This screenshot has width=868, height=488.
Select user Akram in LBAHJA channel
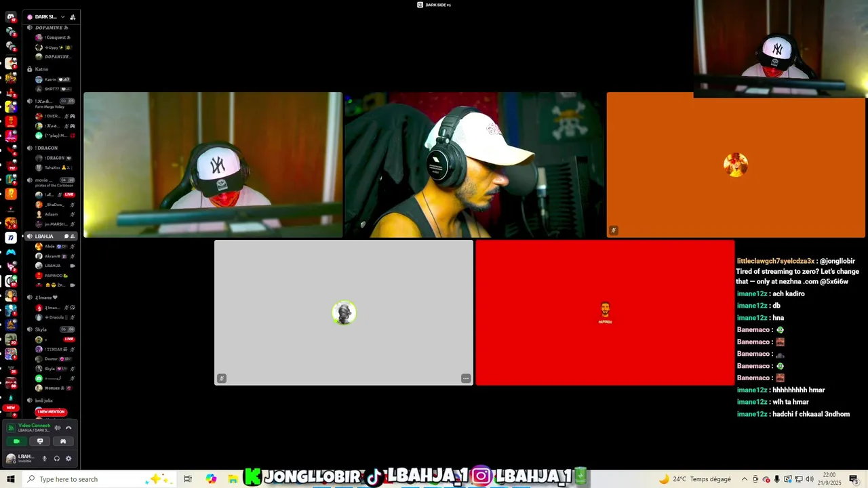54,256
